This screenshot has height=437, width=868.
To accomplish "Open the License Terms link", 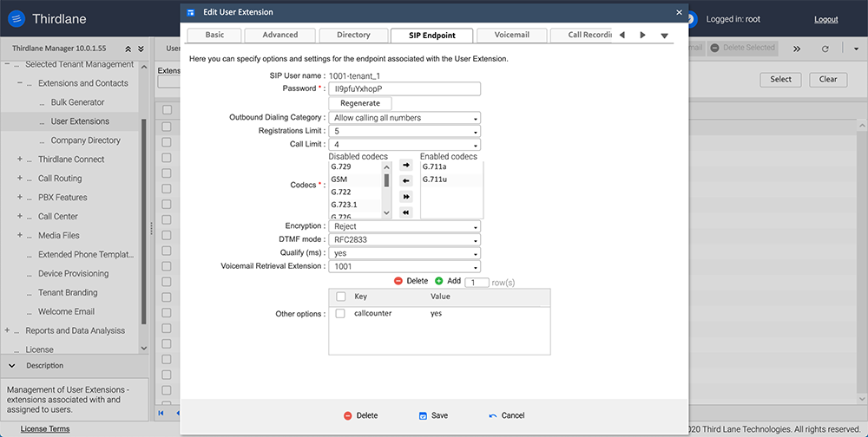I will pyautogui.click(x=45, y=428).
